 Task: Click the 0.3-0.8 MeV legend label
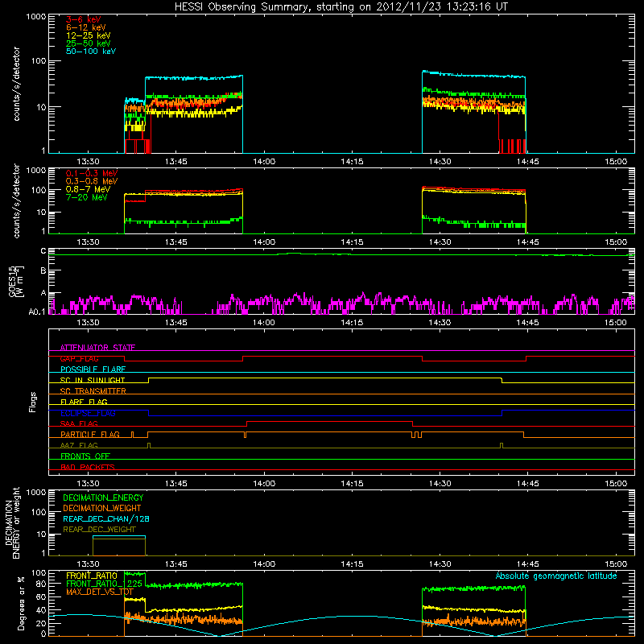coord(92,181)
